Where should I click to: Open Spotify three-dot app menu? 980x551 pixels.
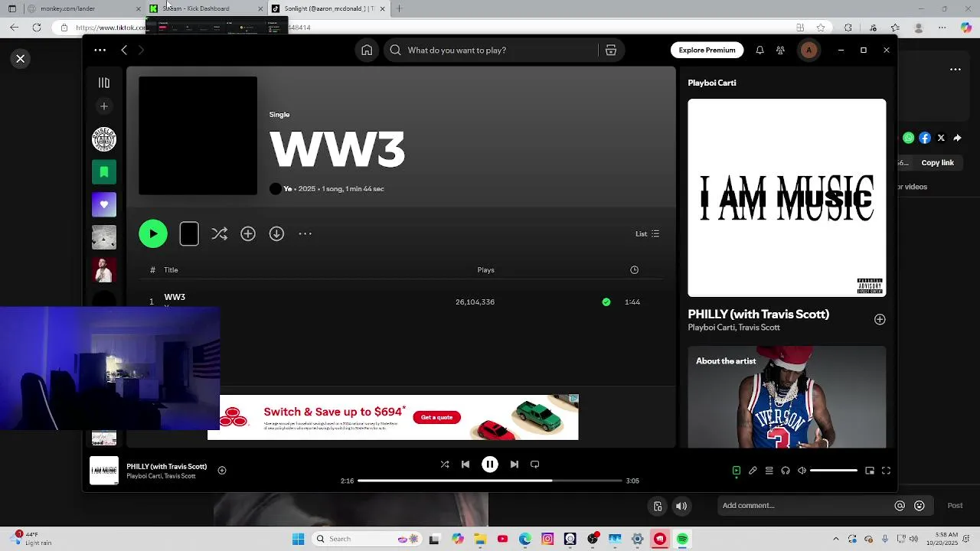click(100, 51)
